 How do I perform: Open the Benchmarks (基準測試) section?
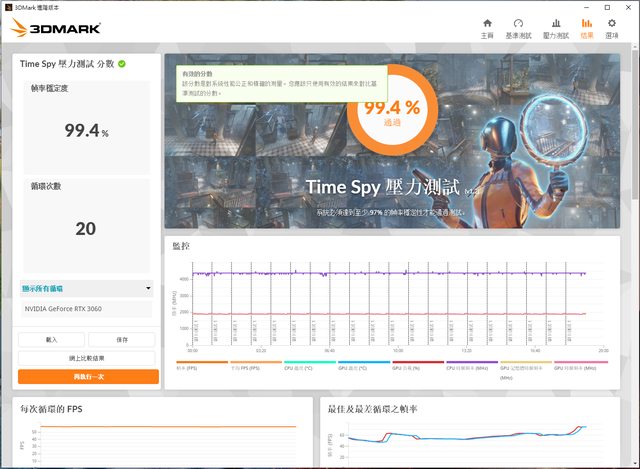tap(518, 28)
